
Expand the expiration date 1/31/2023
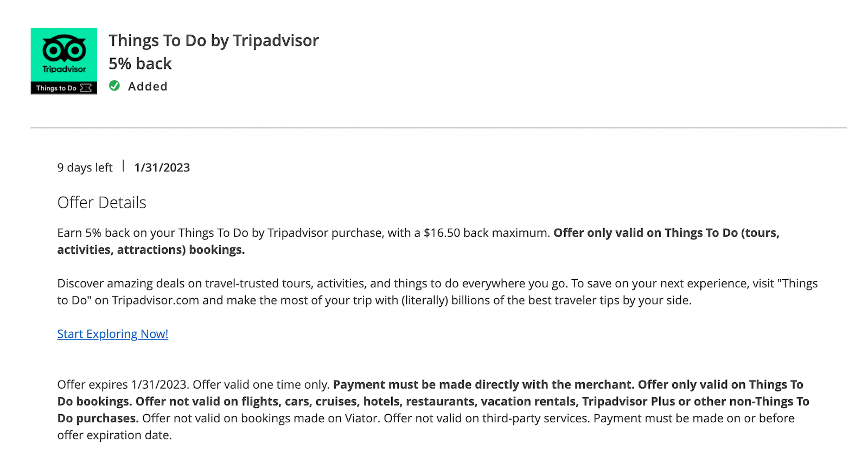pyautogui.click(x=162, y=167)
